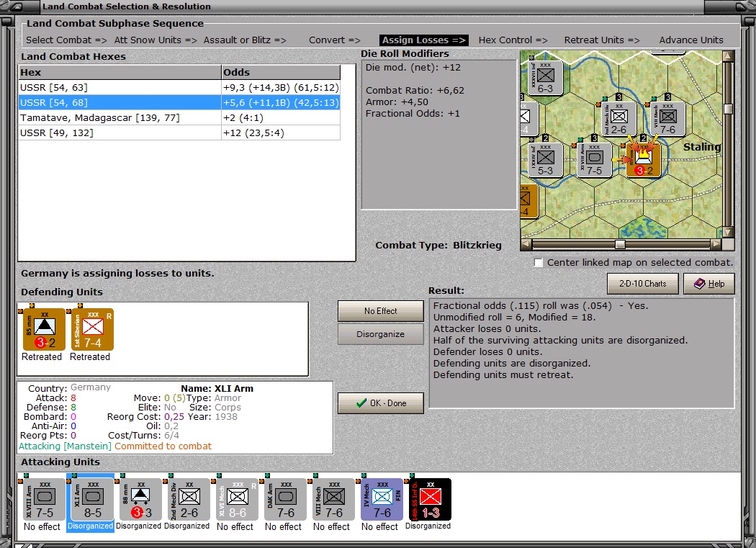Open the Help button
Image resolution: width=756 pixels, height=548 pixels.
pos(709,284)
